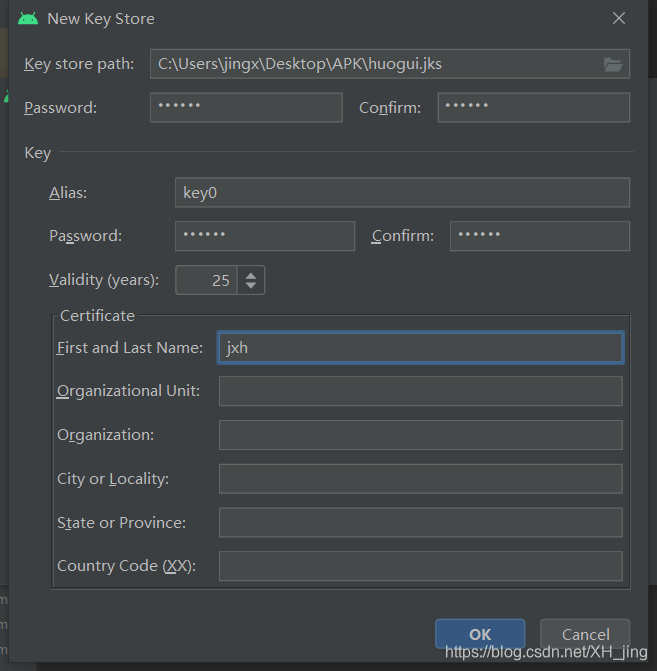Click the 'State or Province:' label
The width and height of the screenshot is (657, 671).
[122, 523]
